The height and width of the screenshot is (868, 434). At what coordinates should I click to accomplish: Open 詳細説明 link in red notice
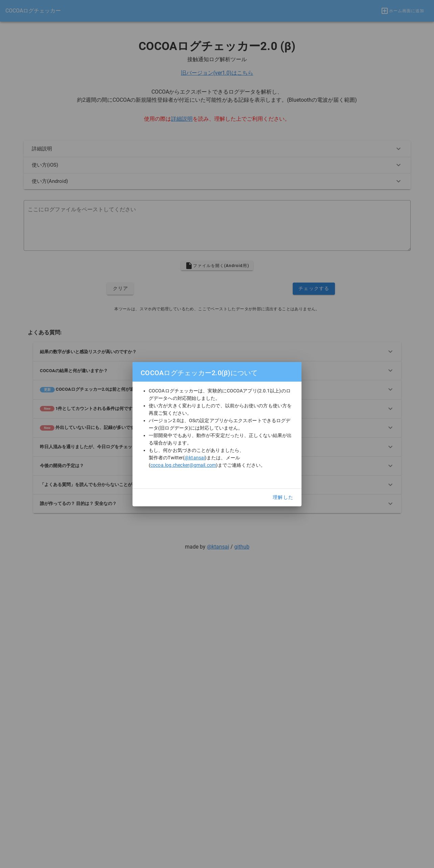pyautogui.click(x=182, y=119)
